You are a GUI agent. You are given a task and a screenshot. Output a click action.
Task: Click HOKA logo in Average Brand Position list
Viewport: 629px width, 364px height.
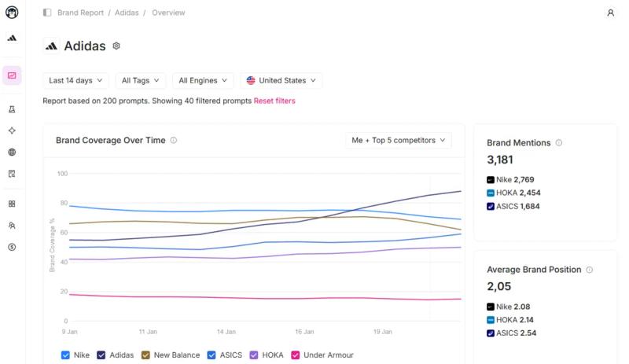point(490,320)
